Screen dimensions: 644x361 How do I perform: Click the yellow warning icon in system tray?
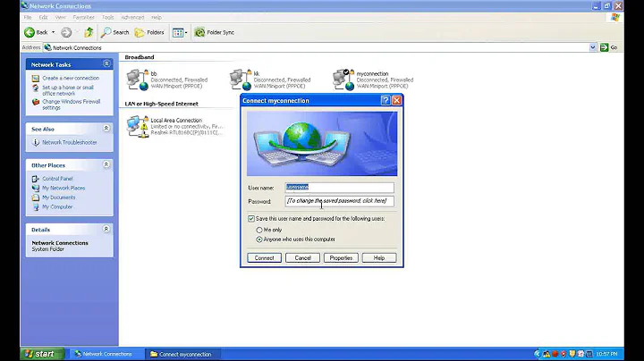547,354
